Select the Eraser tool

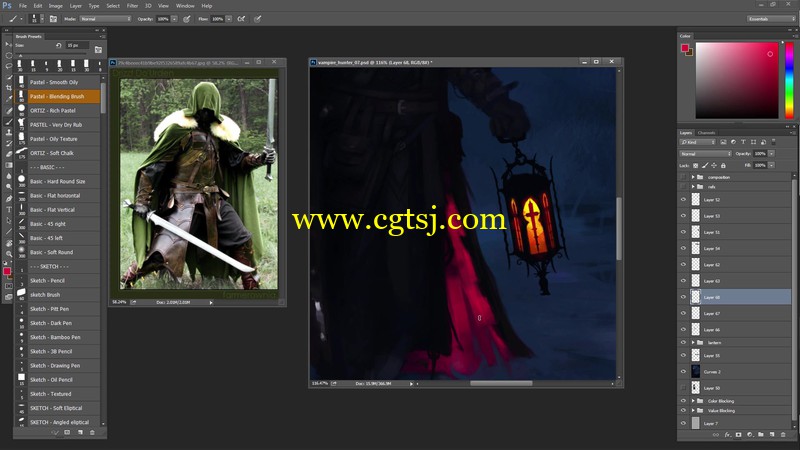(x=8, y=155)
